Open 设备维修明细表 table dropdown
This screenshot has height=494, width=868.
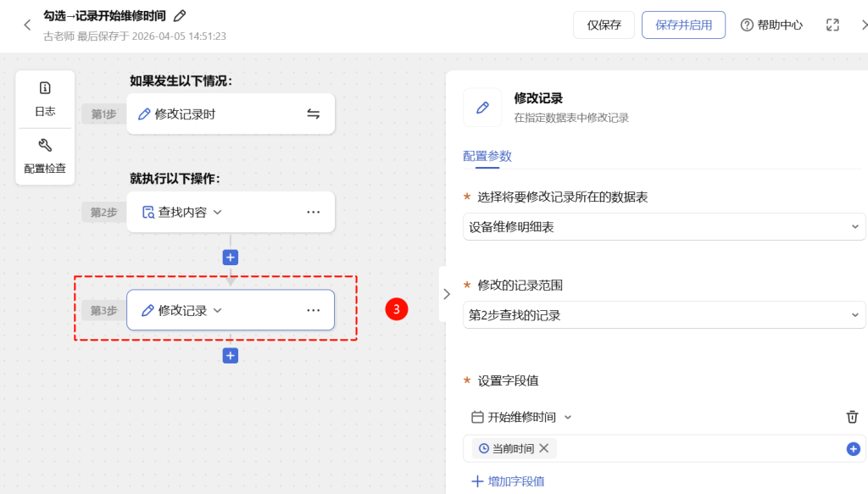click(664, 227)
